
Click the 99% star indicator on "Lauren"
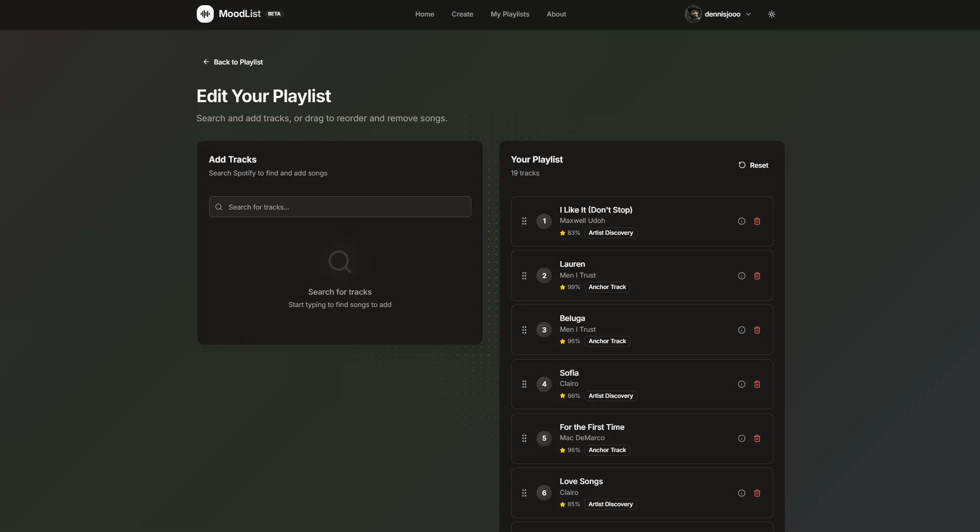pyautogui.click(x=570, y=287)
